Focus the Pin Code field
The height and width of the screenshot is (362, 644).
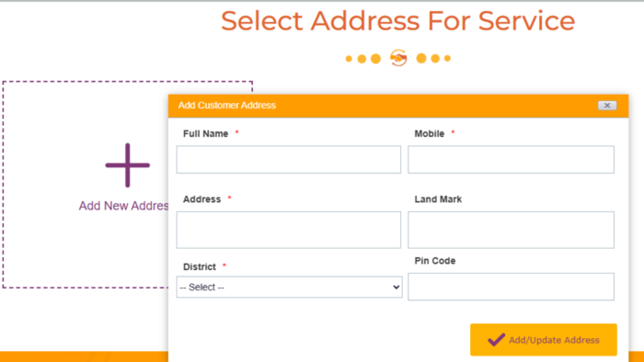tap(511, 287)
